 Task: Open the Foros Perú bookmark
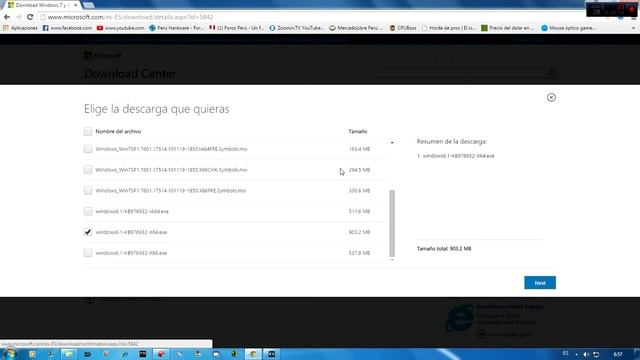tap(236, 28)
